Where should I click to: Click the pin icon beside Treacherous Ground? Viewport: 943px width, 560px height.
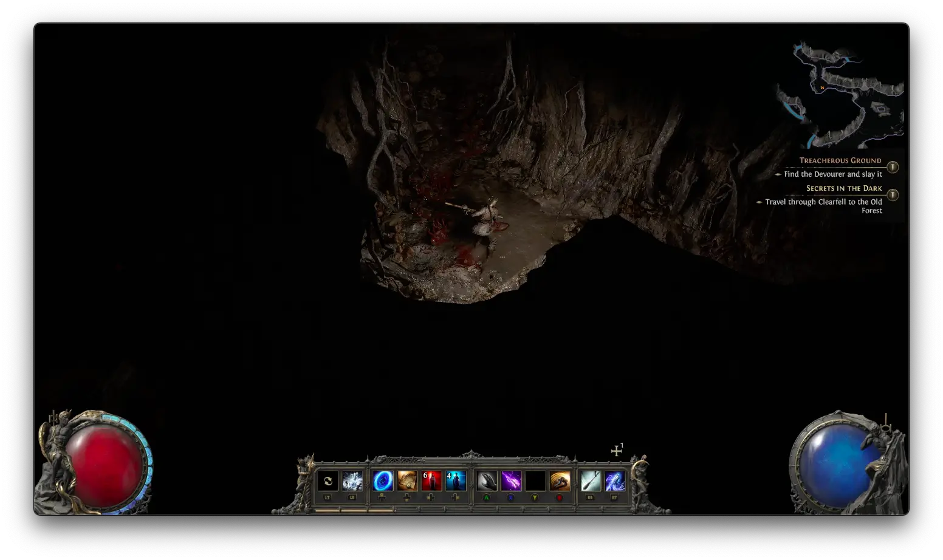click(x=893, y=167)
